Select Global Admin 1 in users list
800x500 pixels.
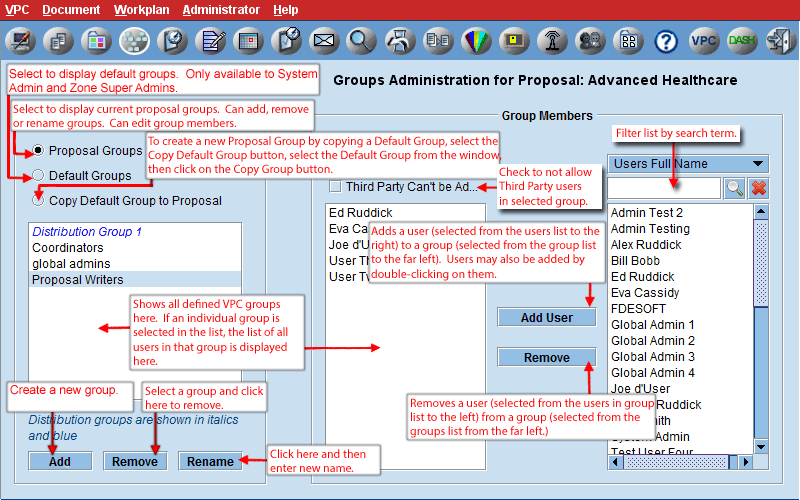pos(681,324)
